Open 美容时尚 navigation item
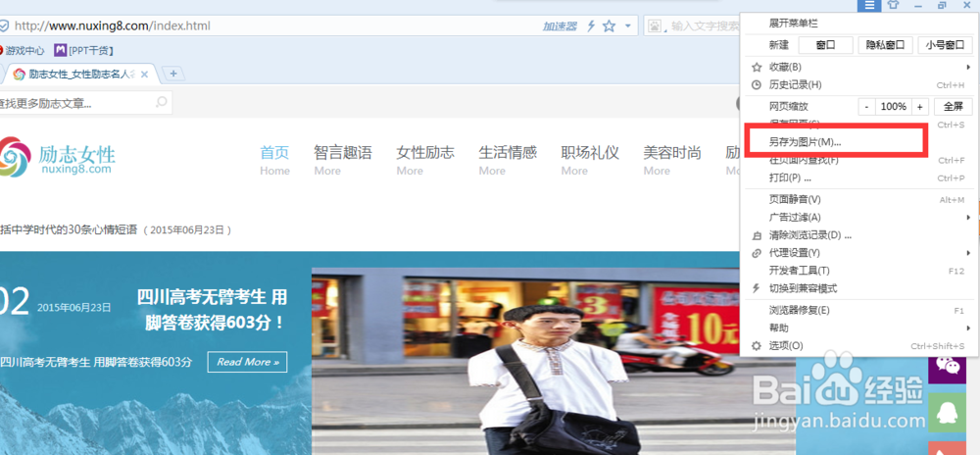Screen dimensions: 980x455 [x=672, y=160]
